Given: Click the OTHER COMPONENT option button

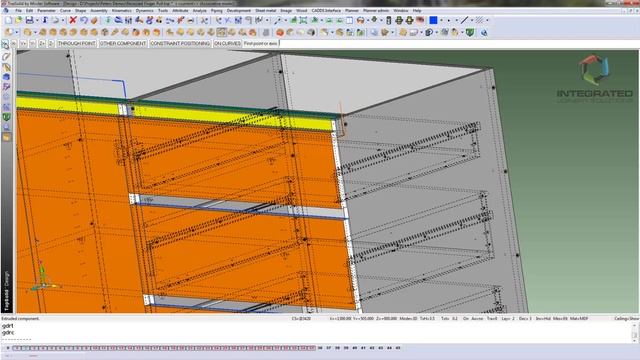Looking at the screenshot, I should click(123, 43).
